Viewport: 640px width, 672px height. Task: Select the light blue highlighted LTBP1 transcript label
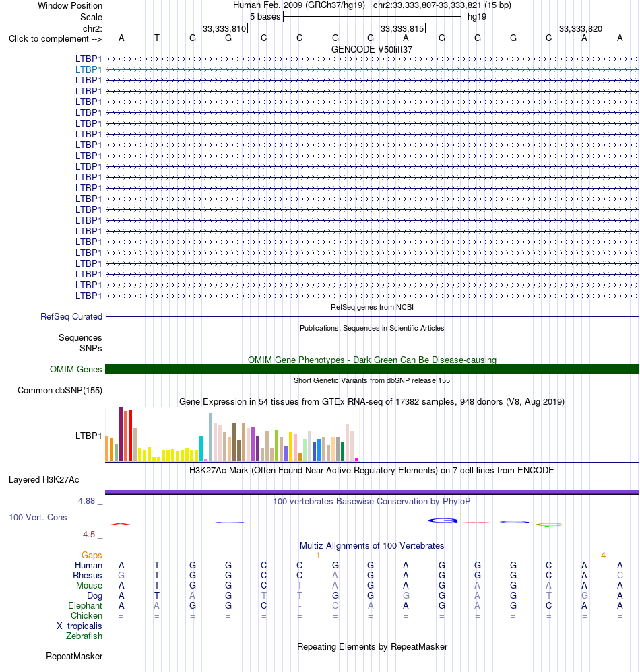89,69
